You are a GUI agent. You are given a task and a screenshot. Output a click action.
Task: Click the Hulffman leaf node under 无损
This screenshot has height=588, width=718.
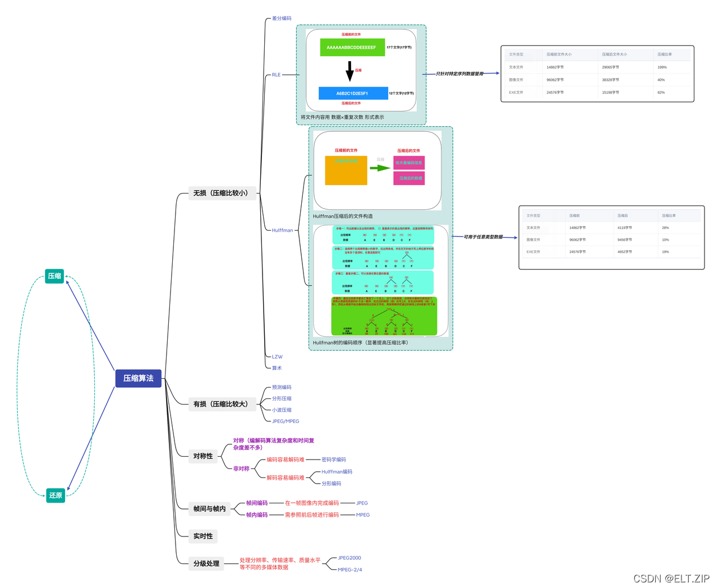[x=282, y=230]
